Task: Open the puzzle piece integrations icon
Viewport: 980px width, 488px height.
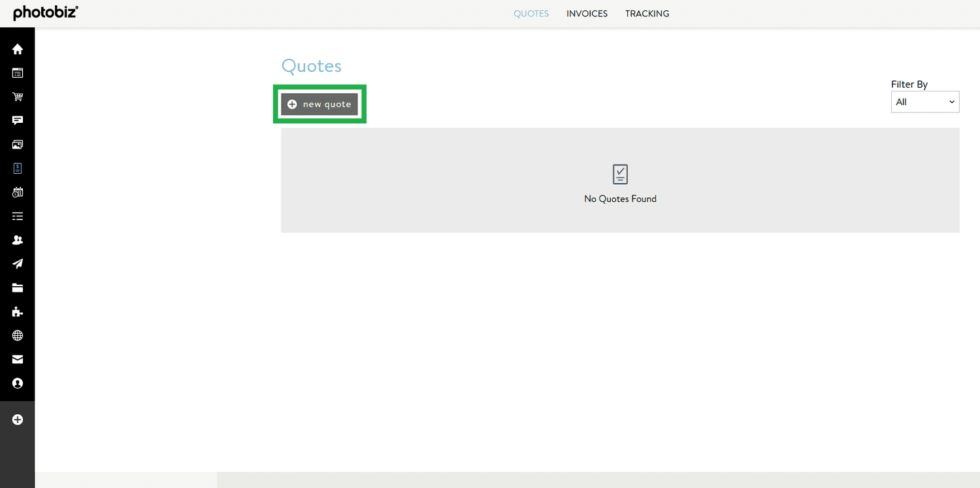Action: [18, 312]
